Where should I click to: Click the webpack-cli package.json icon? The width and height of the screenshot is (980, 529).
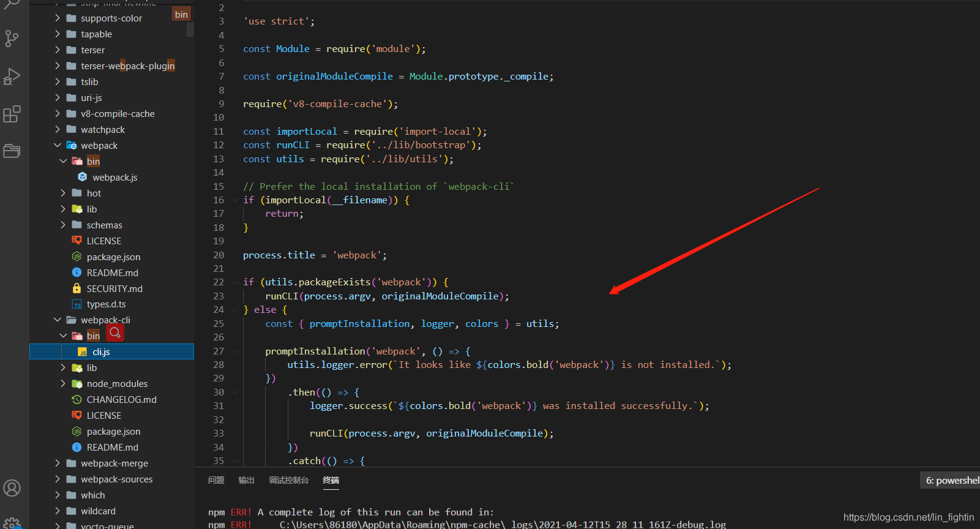click(x=77, y=432)
